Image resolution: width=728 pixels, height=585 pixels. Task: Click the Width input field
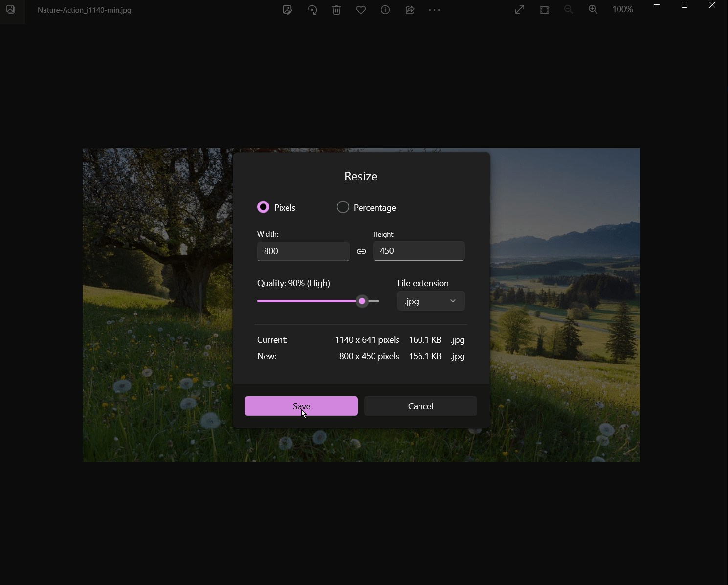click(303, 251)
